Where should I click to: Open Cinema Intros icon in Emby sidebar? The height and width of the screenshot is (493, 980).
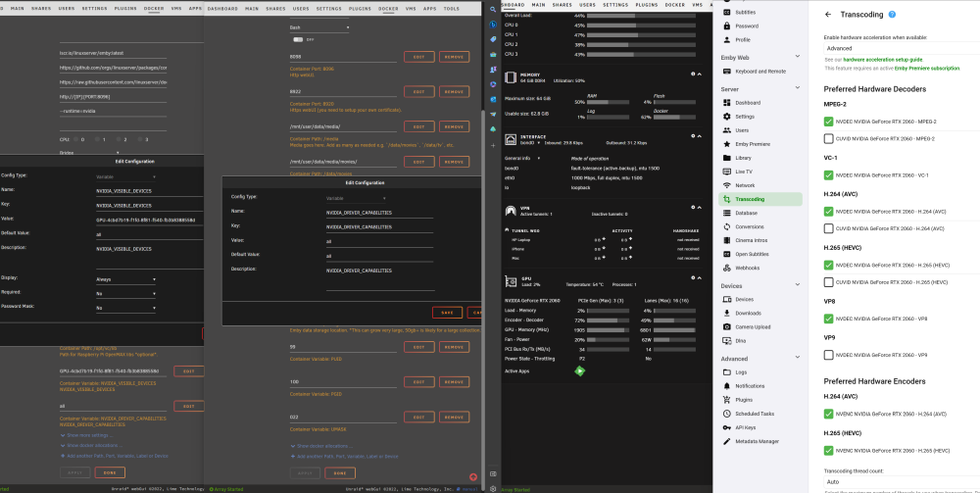726,240
